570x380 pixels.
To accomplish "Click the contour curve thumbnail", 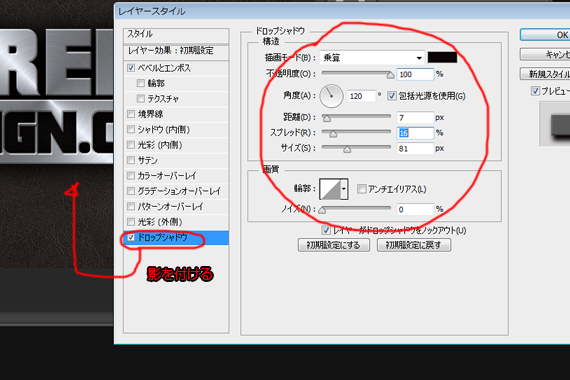I will [x=330, y=189].
